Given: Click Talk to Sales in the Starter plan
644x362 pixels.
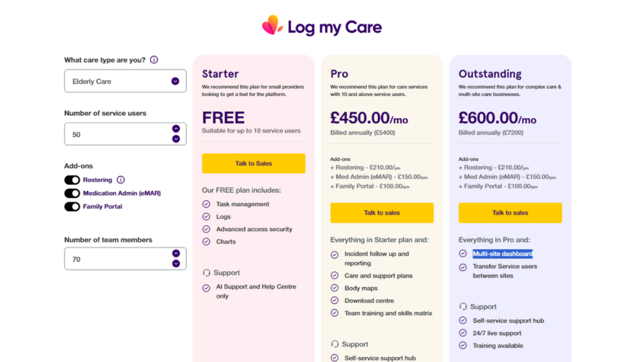Looking at the screenshot, I should tap(253, 163).
